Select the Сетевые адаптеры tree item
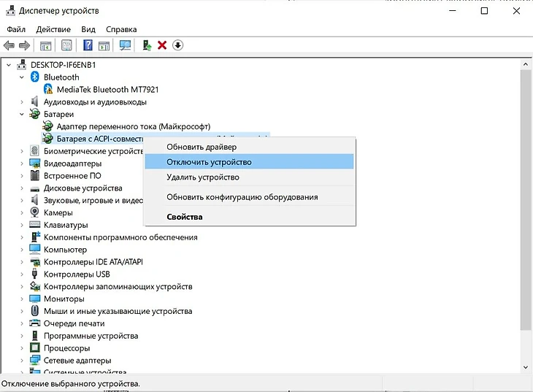The width and height of the screenshot is (533, 392). tap(77, 361)
